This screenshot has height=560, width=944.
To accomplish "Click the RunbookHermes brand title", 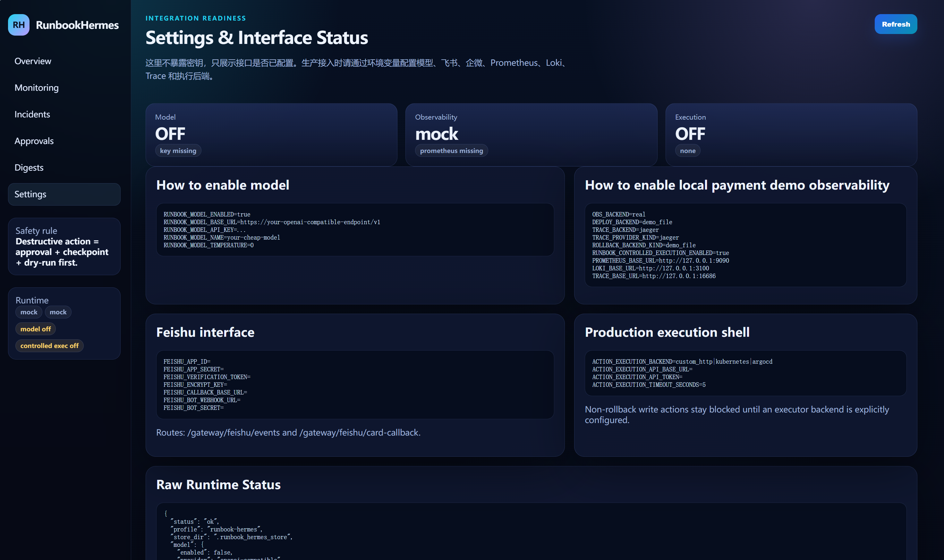I will point(77,25).
